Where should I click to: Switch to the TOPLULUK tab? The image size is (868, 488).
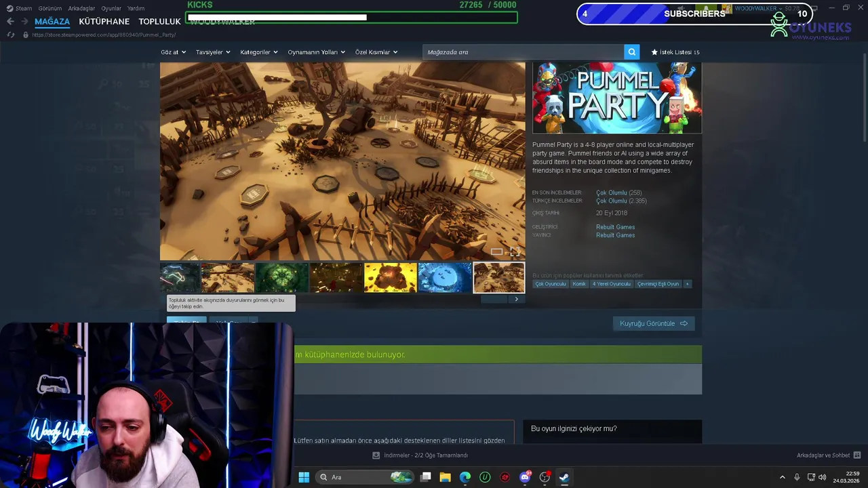pyautogui.click(x=159, y=22)
